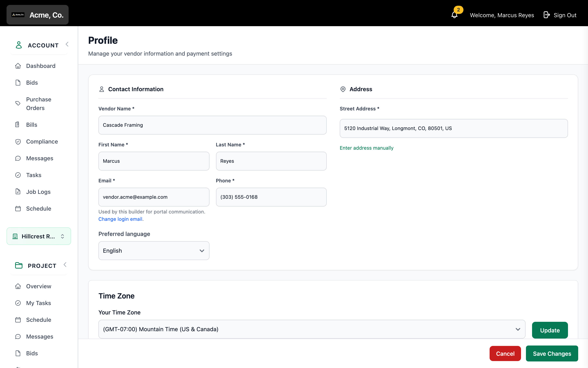Click Sign Out text link
Image resolution: width=588 pixels, height=368 pixels.
coord(565,15)
